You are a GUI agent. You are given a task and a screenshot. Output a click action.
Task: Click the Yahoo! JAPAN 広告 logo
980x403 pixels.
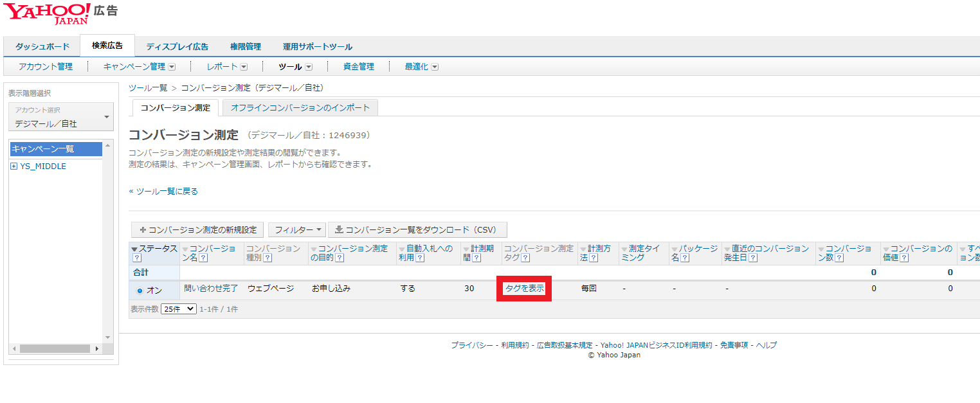(60, 13)
